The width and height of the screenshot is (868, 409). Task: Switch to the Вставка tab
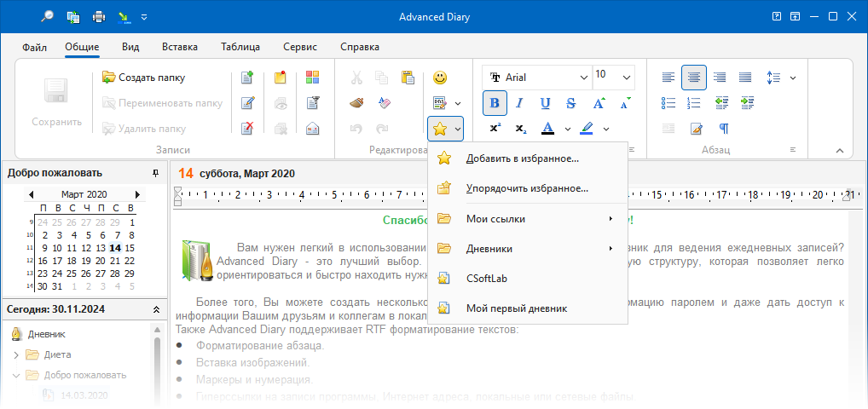click(180, 47)
